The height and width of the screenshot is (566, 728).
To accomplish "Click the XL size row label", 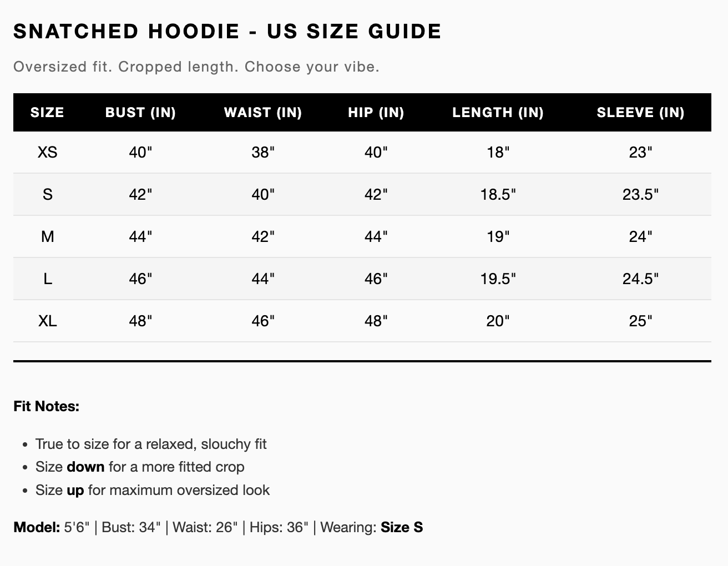I will 47,321.
